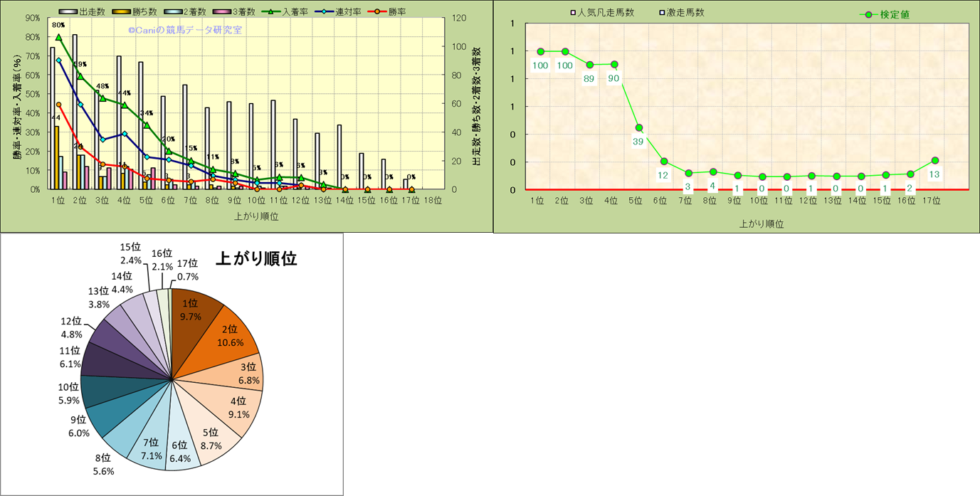Select the 検定値 legend entry
Screen dimensions: 980x496
(x=884, y=14)
